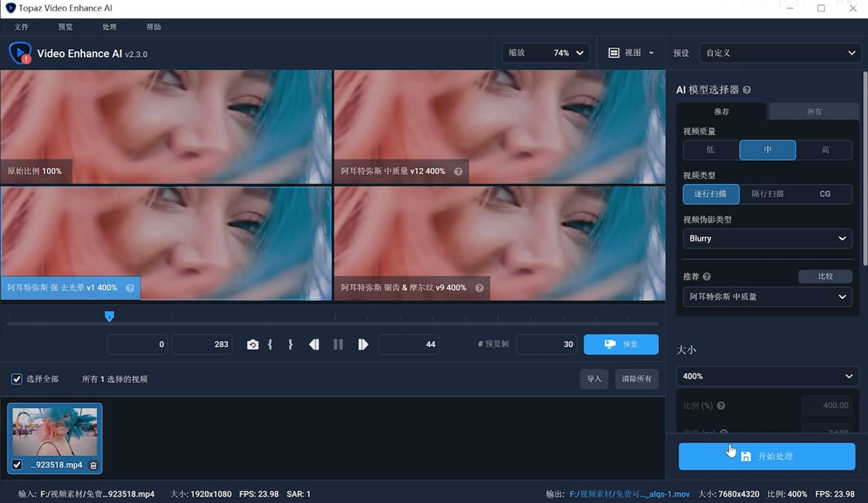868x503 pixels.
Task: Select 高 video quality option
Action: pyautogui.click(x=825, y=150)
